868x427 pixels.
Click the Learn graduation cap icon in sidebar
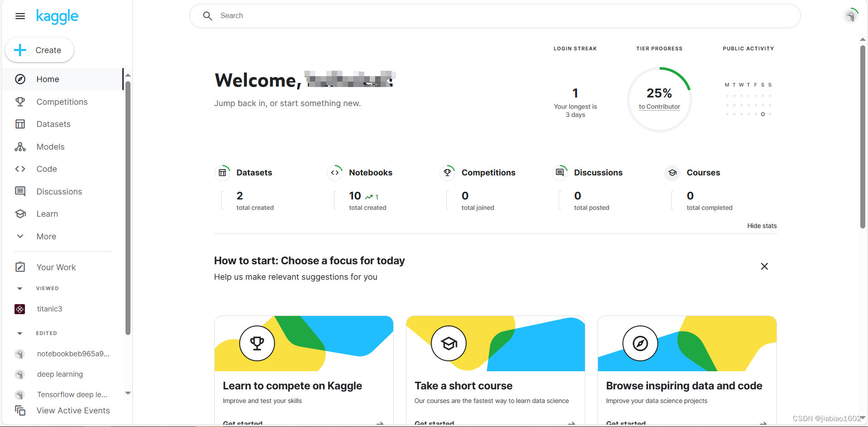(x=20, y=214)
